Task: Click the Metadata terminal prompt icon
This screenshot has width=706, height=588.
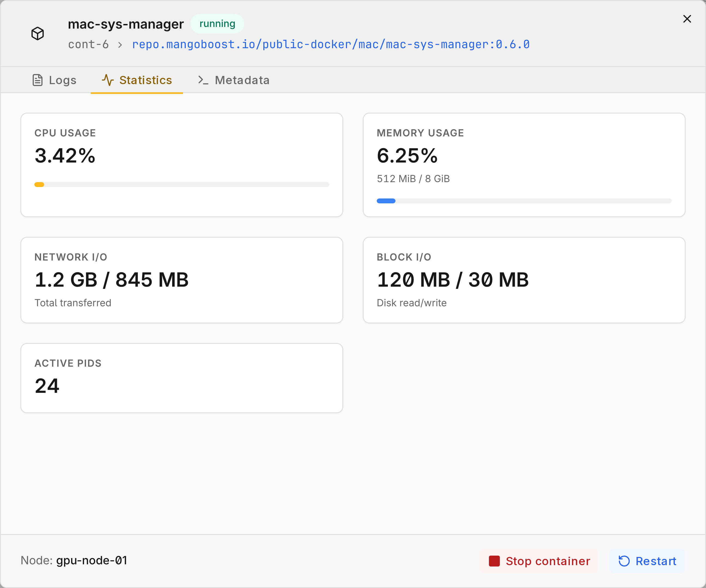Action: (203, 80)
